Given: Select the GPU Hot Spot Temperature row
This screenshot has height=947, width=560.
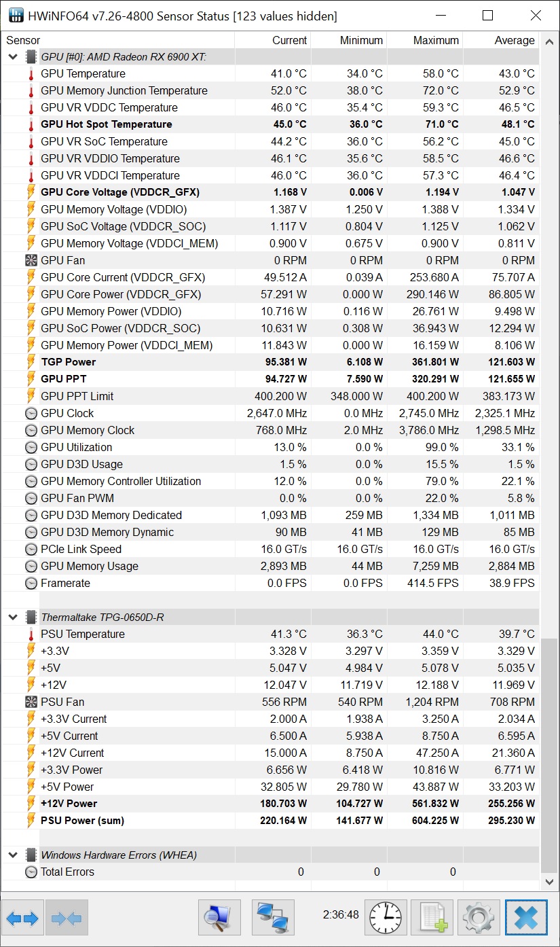Looking at the screenshot, I should click(107, 124).
